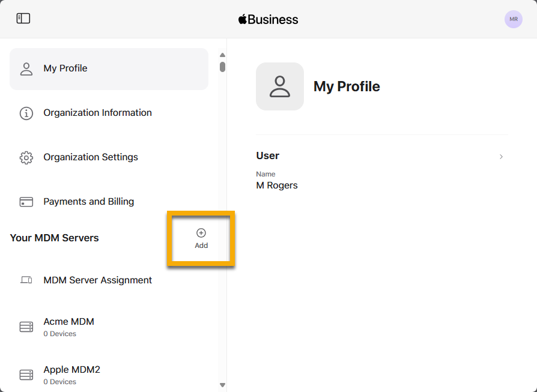Screen dimensions: 537x392
Task: Select the My Profile person icon
Action: (26, 68)
